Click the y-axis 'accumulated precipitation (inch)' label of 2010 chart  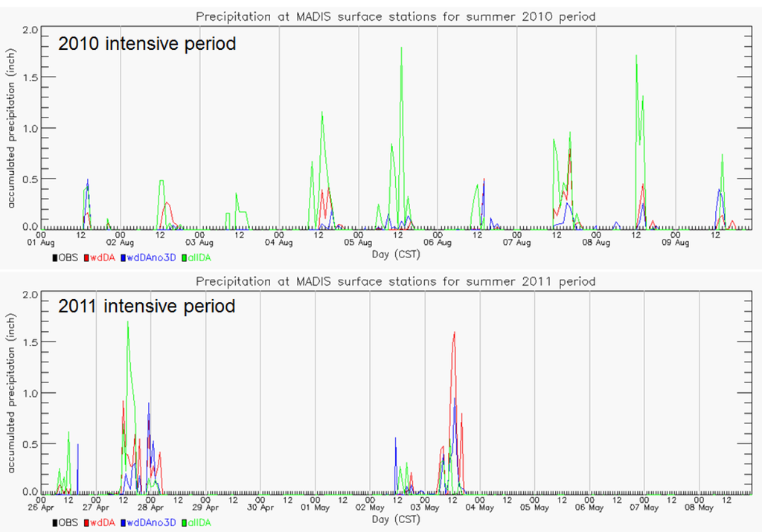click(11, 128)
